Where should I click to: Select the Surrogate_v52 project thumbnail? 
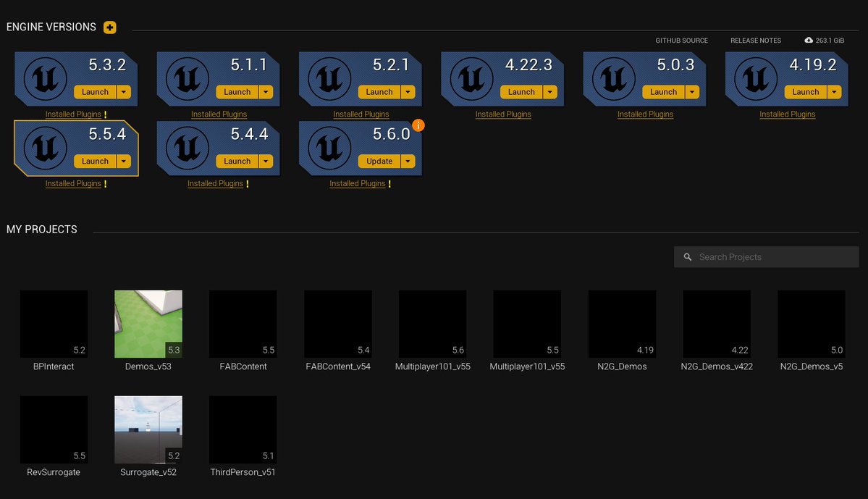tap(148, 429)
